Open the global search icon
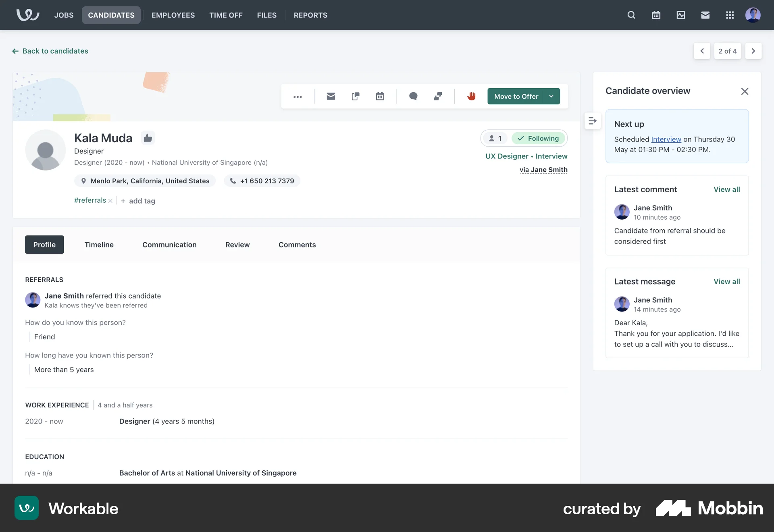The image size is (774, 532). [x=631, y=15]
